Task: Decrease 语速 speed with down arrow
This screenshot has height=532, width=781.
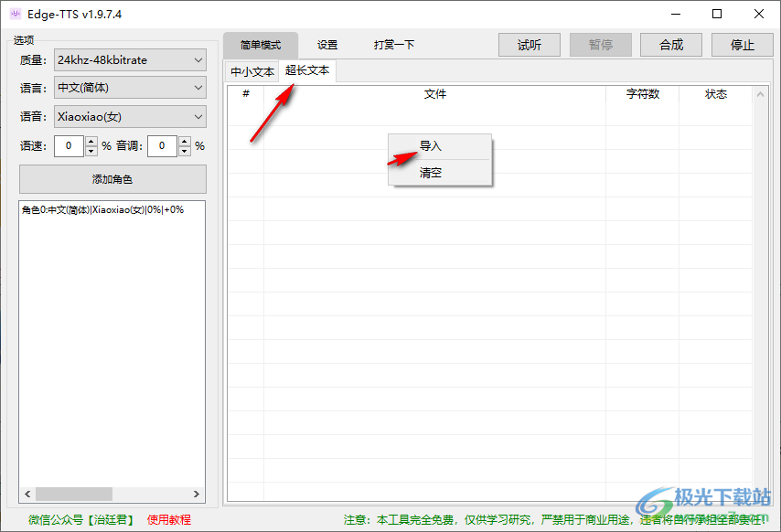Action: tap(91, 152)
